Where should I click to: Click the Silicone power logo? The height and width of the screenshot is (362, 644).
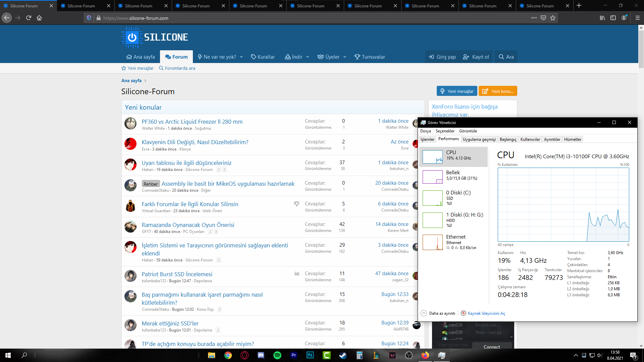click(x=132, y=37)
